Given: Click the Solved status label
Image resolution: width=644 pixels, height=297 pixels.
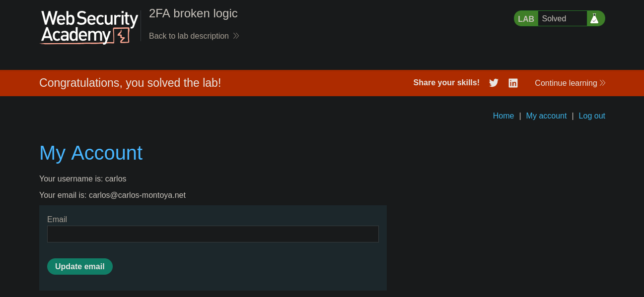Looking at the screenshot, I should point(554,18).
